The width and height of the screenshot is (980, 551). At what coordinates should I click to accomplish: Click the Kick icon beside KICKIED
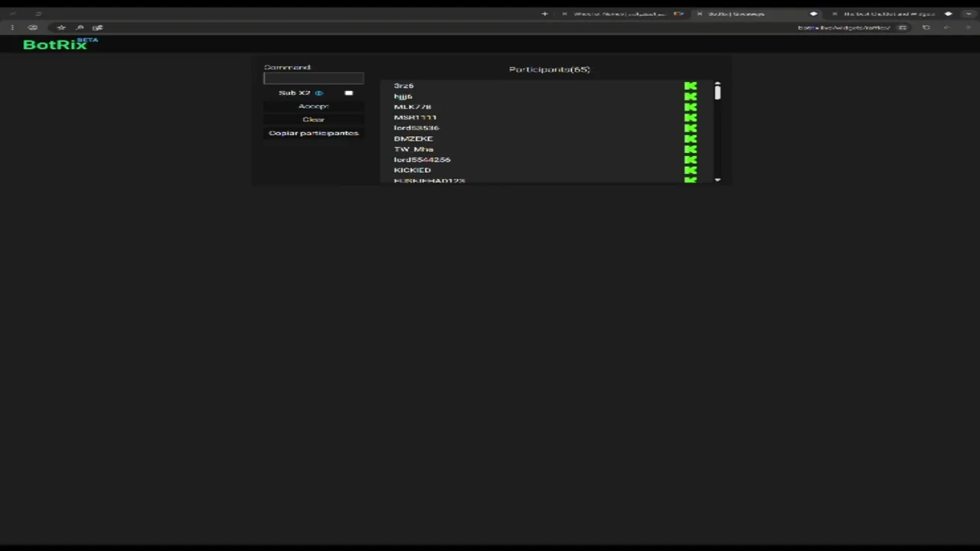click(x=691, y=170)
